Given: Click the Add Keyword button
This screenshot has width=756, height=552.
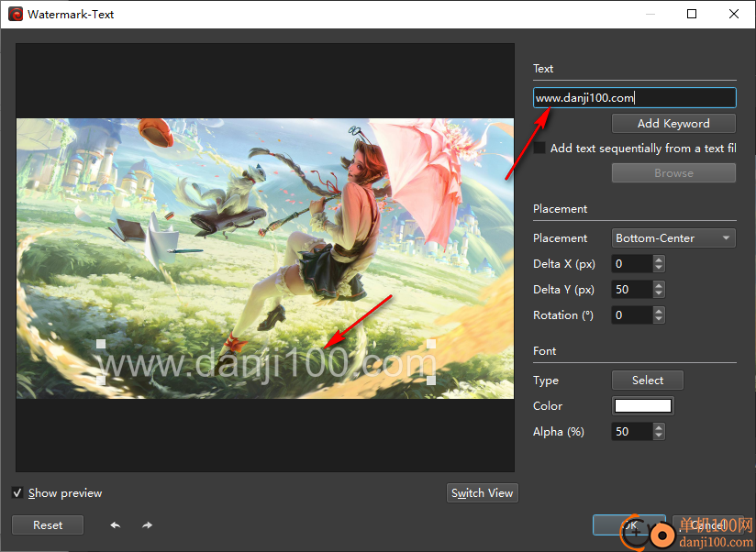Looking at the screenshot, I should coord(673,123).
